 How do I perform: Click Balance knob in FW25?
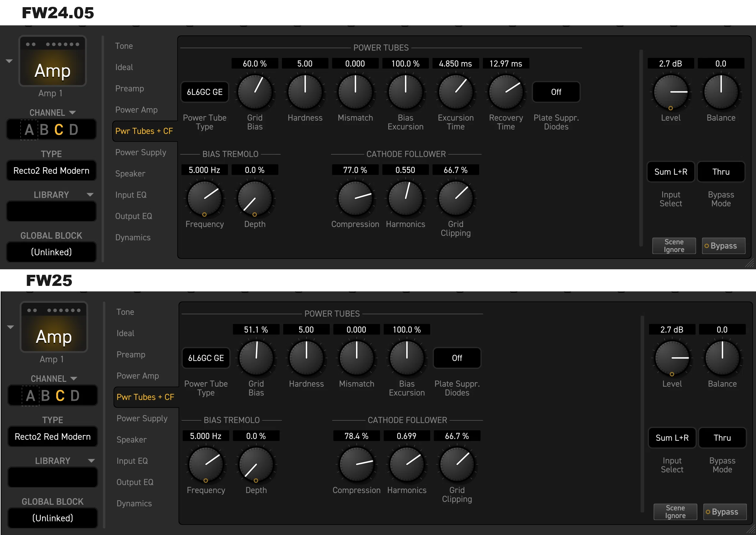coord(723,358)
